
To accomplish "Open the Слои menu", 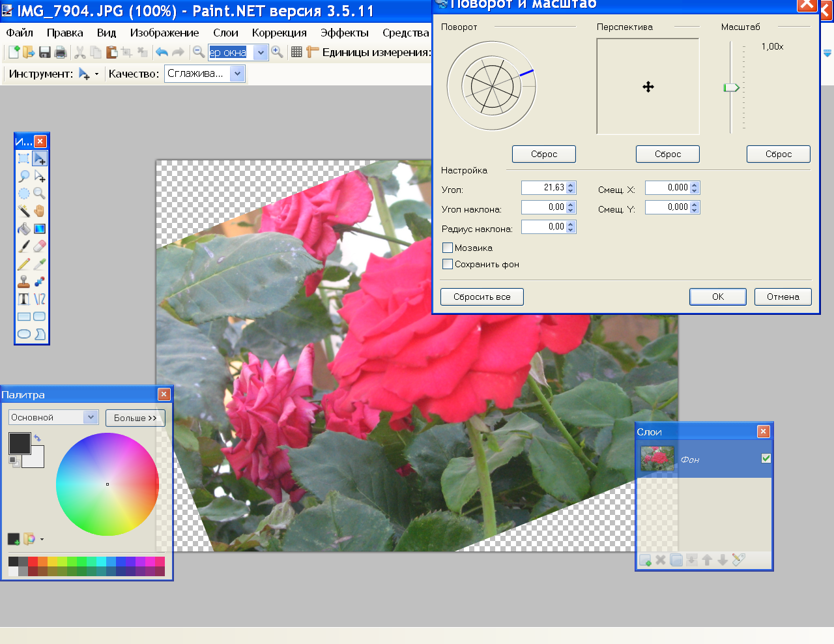I will coord(225,33).
